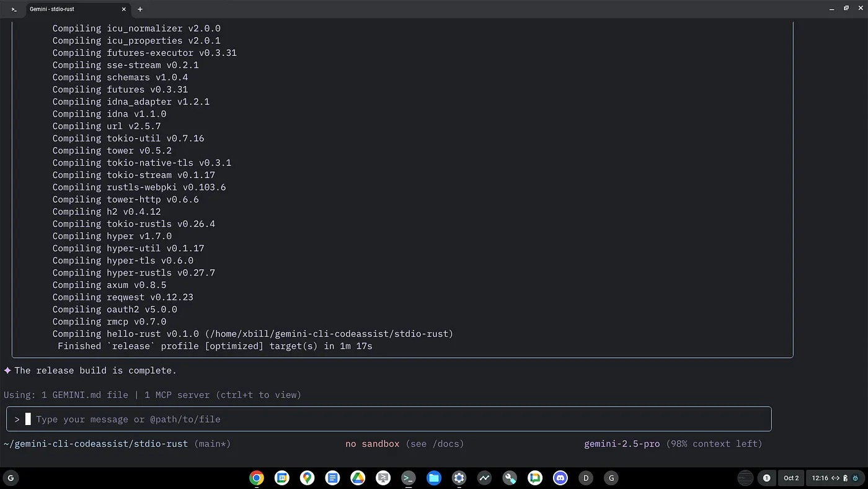
Task: Open a new terminal tab
Action: click(x=140, y=9)
